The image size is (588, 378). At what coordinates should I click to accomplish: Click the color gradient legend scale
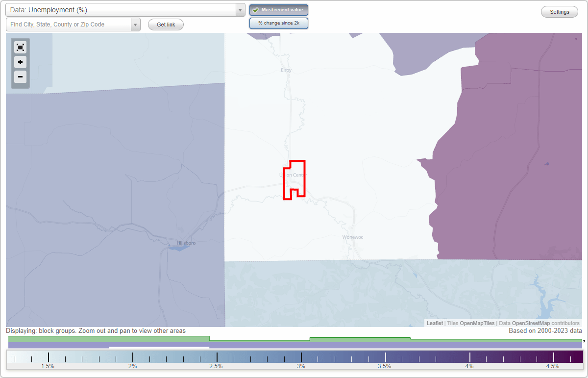294,355
